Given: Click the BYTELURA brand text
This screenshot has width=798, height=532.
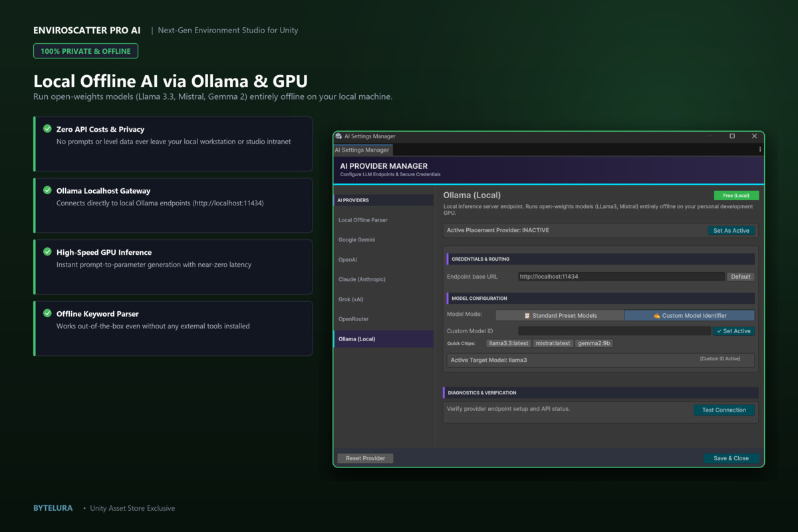Looking at the screenshot, I should (53, 508).
